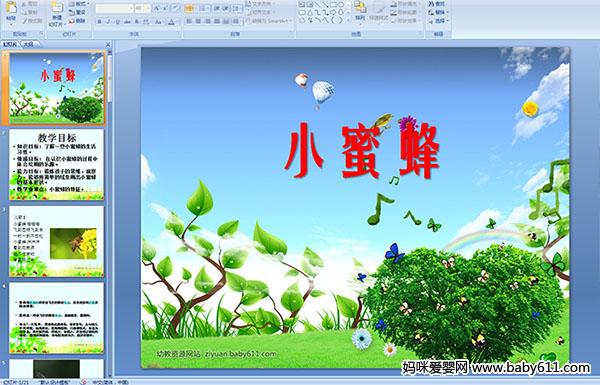This screenshot has width=600, height=385.
Task: Click the Replace (替换) button
Action: coord(438,12)
